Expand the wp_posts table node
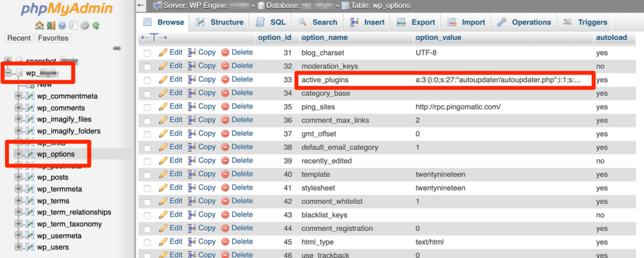Screen dimensions: 644x258 [x=18, y=178]
